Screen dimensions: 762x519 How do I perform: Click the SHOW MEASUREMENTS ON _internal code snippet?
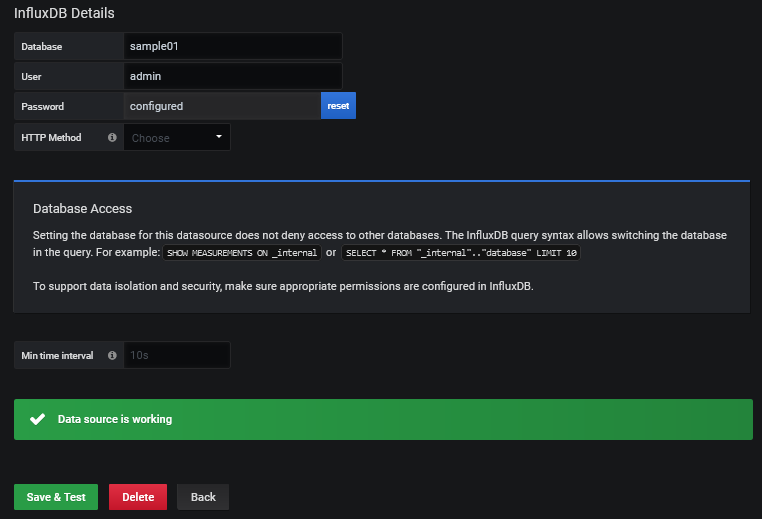pyautogui.click(x=242, y=253)
